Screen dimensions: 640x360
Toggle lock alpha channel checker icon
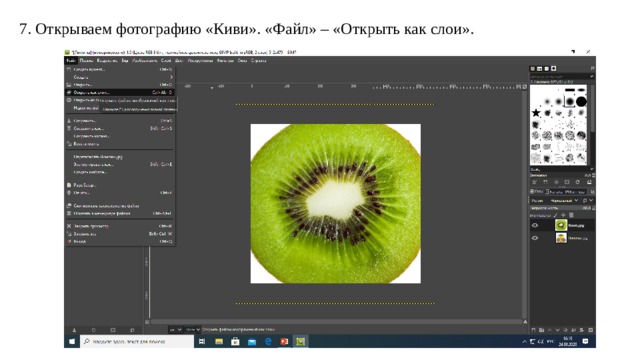tap(571, 215)
